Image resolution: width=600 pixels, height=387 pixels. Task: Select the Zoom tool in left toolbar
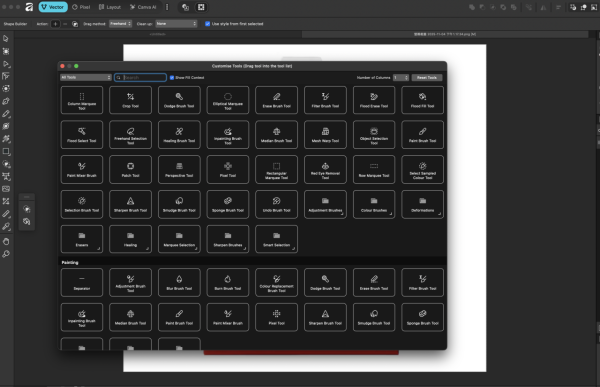(x=6, y=254)
